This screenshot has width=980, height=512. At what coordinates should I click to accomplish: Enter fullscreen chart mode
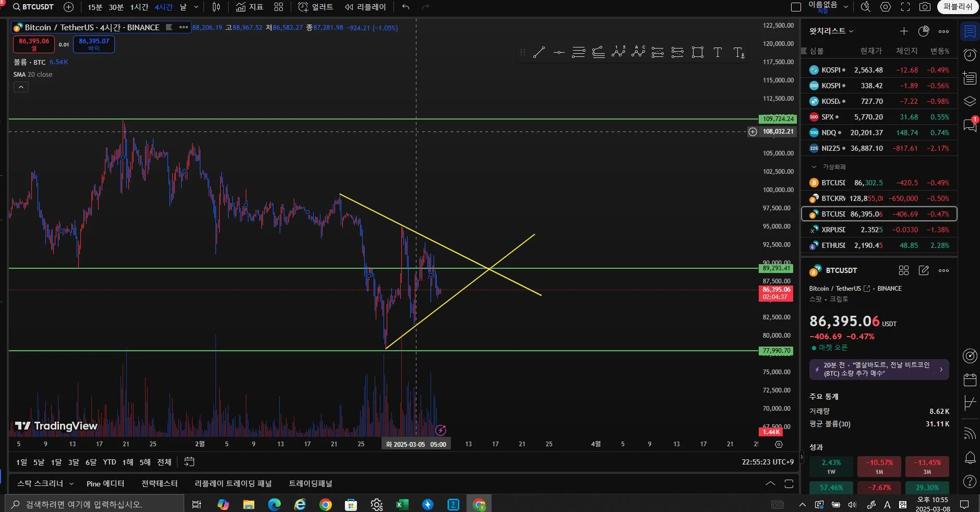(x=905, y=7)
